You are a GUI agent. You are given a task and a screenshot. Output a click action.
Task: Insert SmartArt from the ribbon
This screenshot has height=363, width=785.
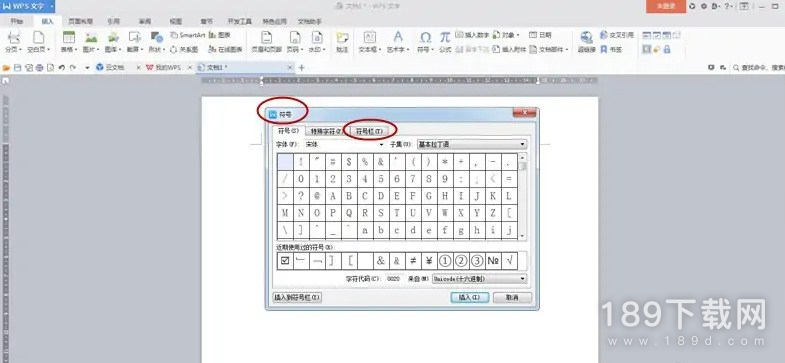click(x=188, y=35)
